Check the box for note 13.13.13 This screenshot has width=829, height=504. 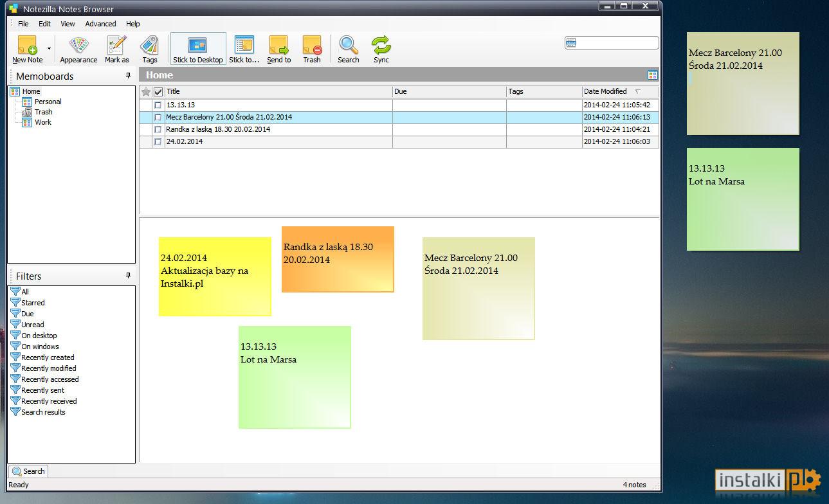pyautogui.click(x=158, y=105)
